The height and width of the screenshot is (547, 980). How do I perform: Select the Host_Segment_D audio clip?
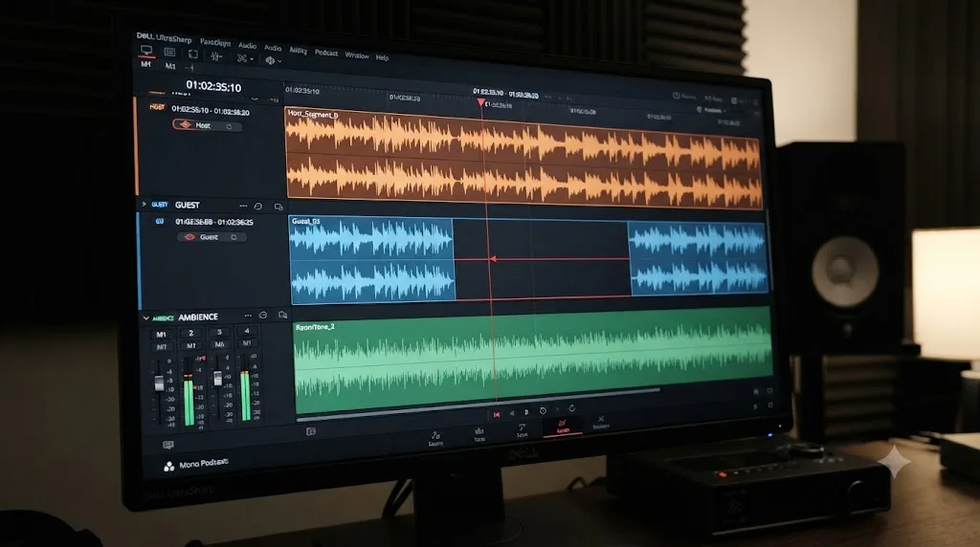[x=523, y=158]
